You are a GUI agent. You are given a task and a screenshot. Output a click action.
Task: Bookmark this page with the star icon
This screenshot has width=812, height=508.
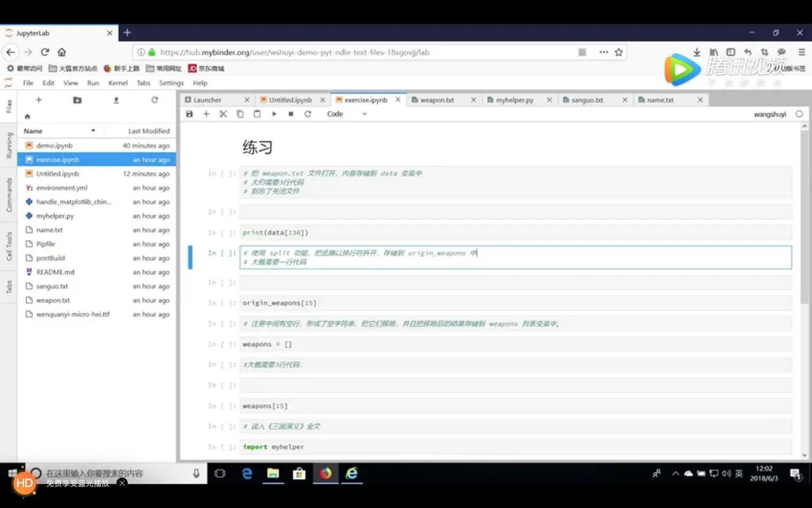point(619,52)
